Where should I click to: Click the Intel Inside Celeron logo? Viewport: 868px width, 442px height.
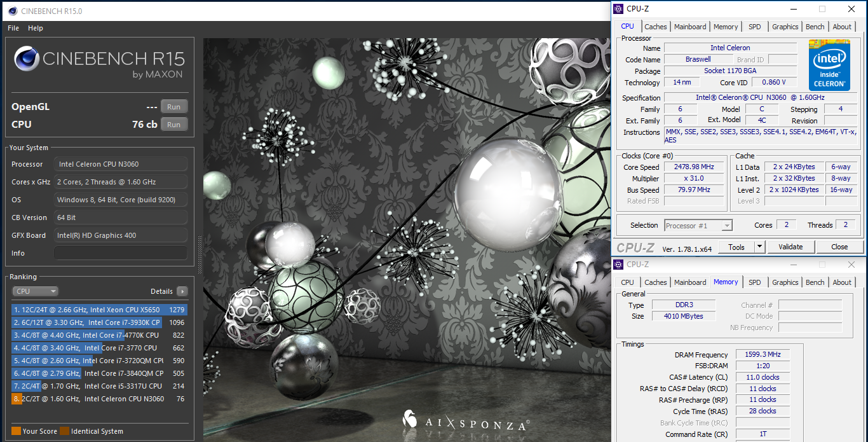click(x=829, y=65)
